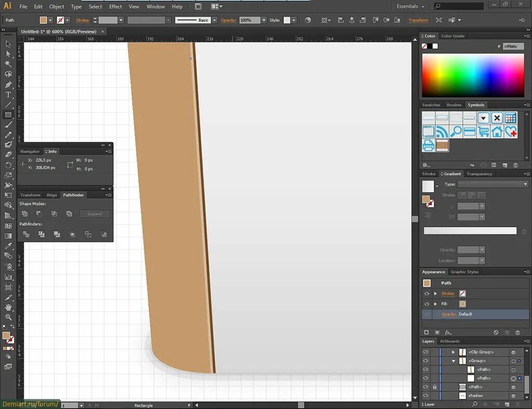The width and height of the screenshot is (532, 409).
Task: Toggle Stroke visibility in Appearance panel
Action: [427, 293]
